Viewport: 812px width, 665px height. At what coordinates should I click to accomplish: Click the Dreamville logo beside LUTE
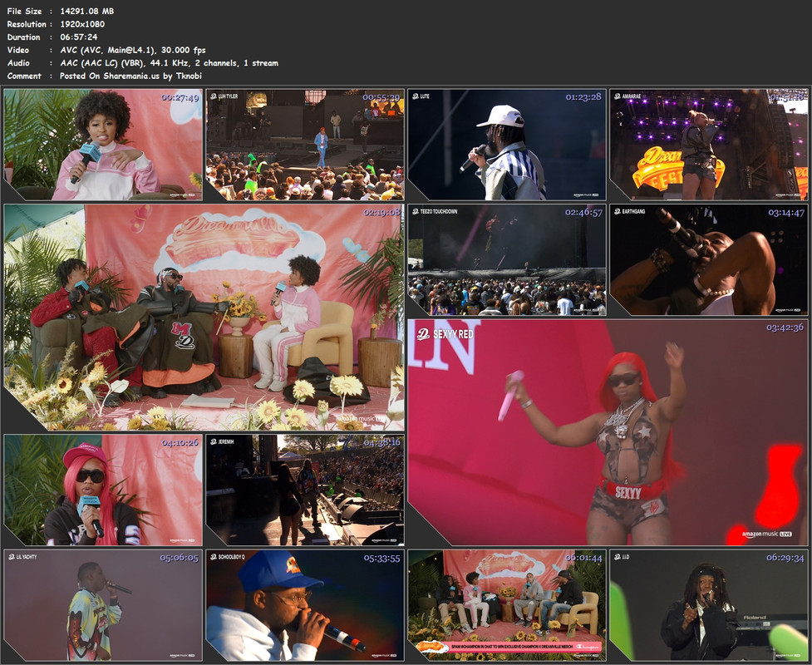coord(416,96)
